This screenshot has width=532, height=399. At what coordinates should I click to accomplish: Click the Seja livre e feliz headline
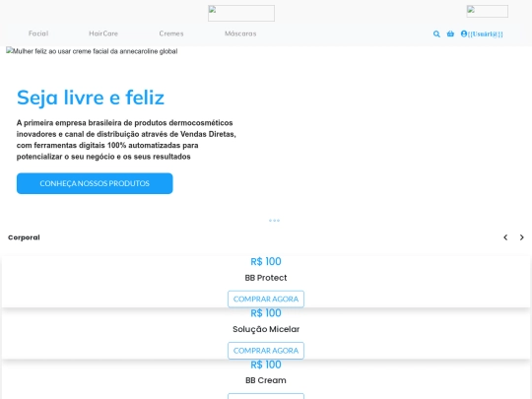pyautogui.click(x=91, y=98)
